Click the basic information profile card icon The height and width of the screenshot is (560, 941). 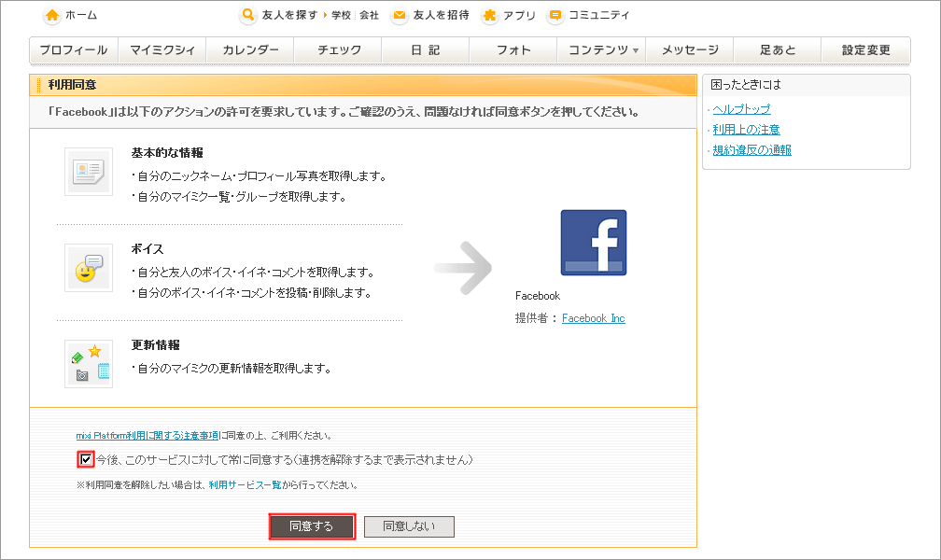pos(89,172)
